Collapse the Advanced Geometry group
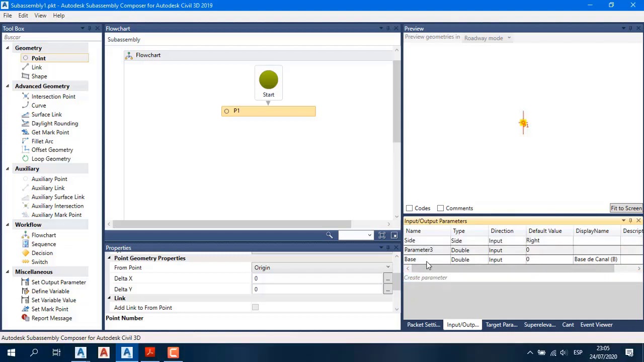This screenshot has height=362, width=644. tap(8, 86)
